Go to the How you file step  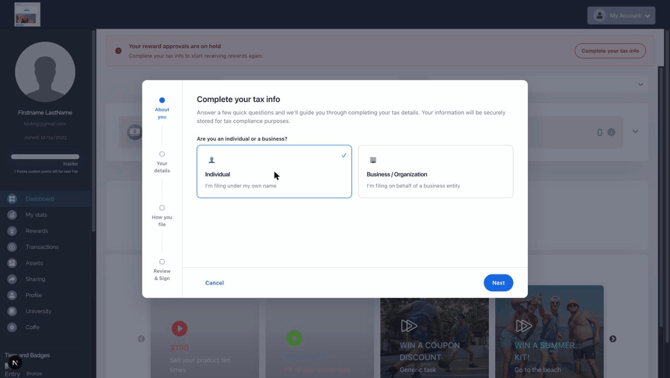coord(162,216)
